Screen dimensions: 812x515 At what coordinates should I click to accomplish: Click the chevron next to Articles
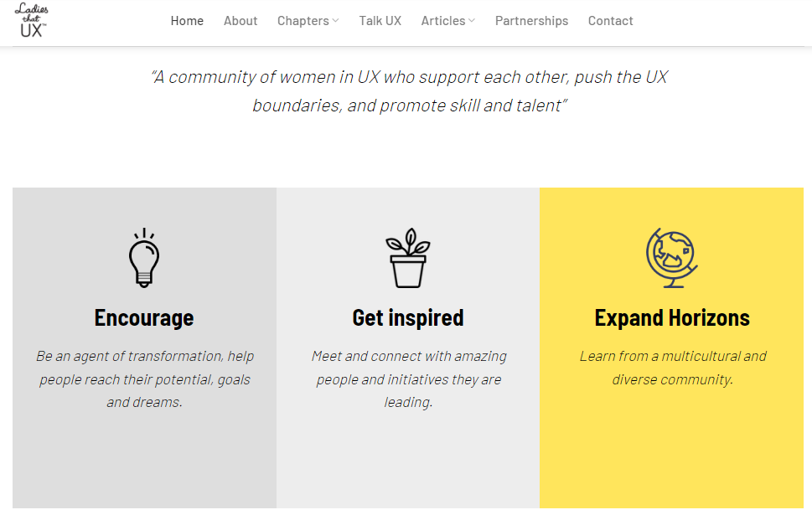click(x=472, y=21)
